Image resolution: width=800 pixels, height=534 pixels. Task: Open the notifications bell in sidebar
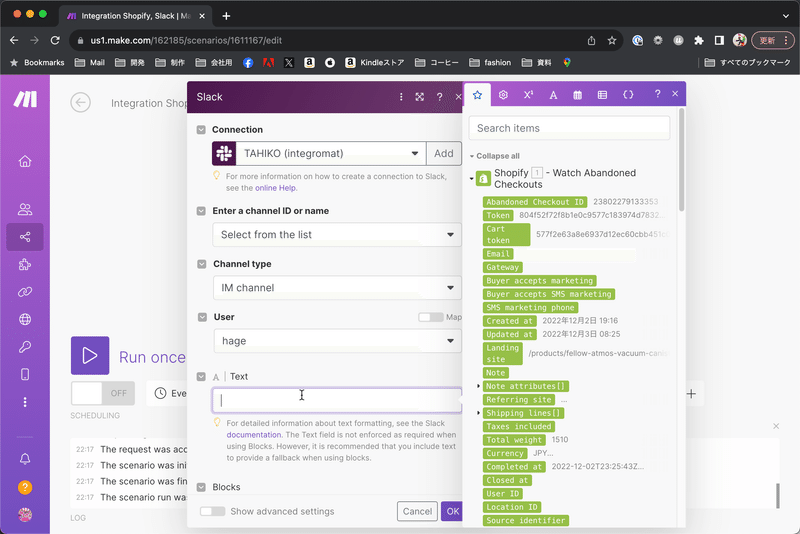click(x=24, y=459)
